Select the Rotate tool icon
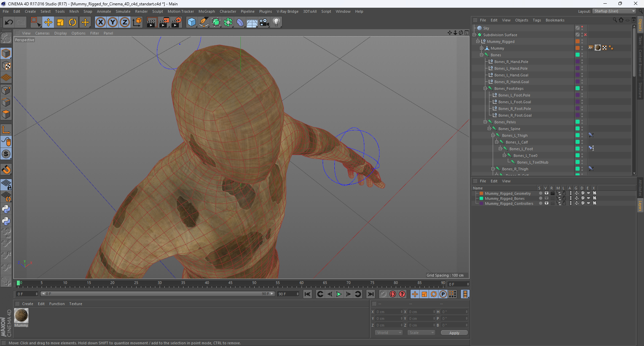This screenshot has height=346, width=644. coord(72,22)
